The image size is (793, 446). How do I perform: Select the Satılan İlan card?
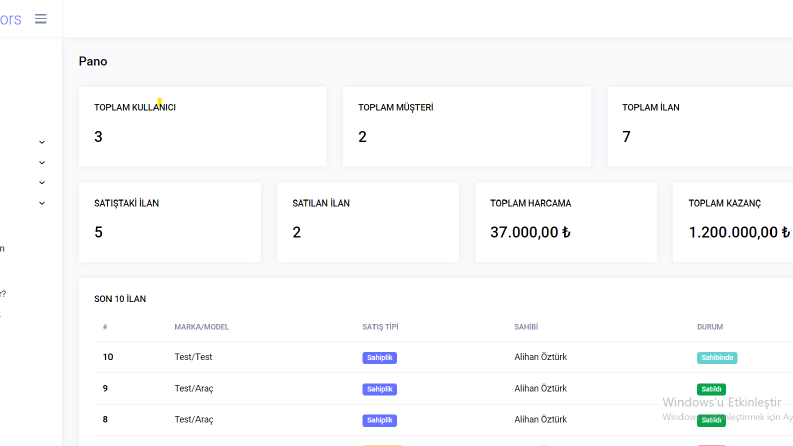(368, 222)
